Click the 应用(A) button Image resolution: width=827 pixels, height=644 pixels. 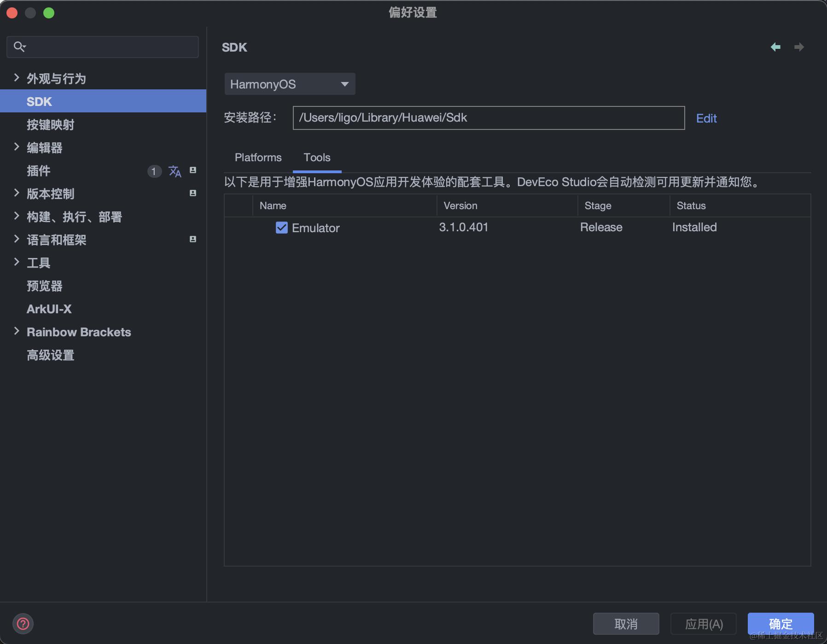[x=704, y=624]
